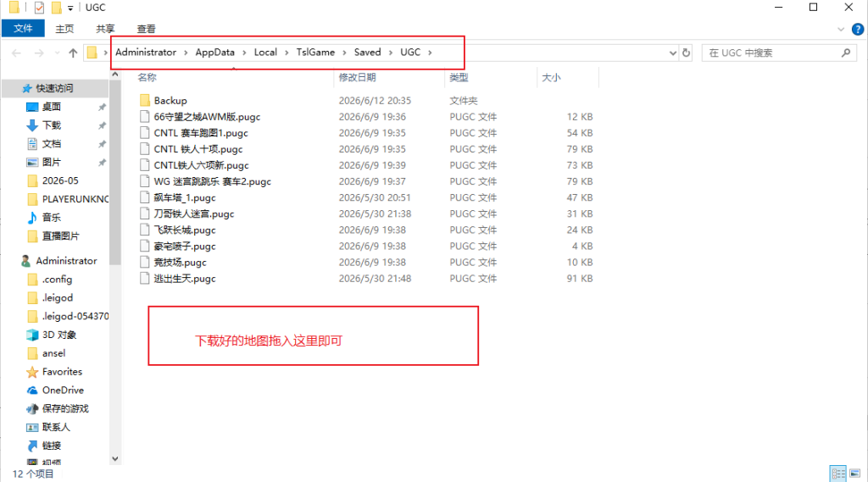Select 快速访问 in the navigation pane

(54, 89)
